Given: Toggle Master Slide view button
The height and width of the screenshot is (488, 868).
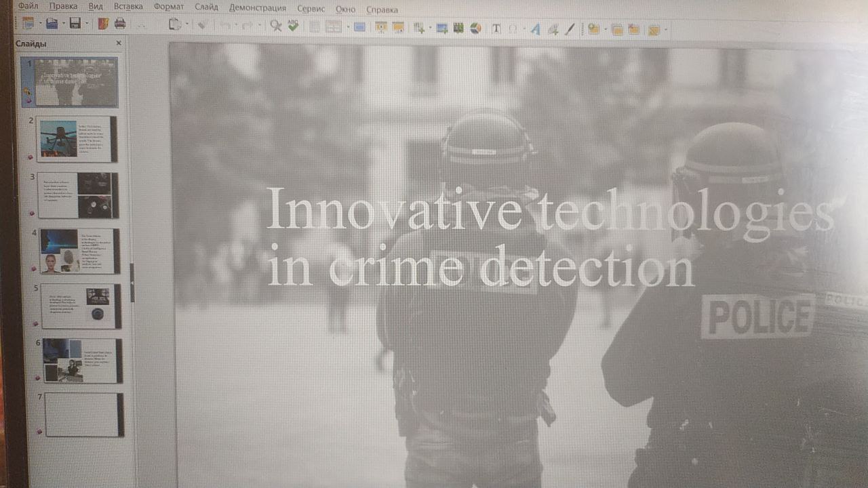Looking at the screenshot, I should (359, 26).
